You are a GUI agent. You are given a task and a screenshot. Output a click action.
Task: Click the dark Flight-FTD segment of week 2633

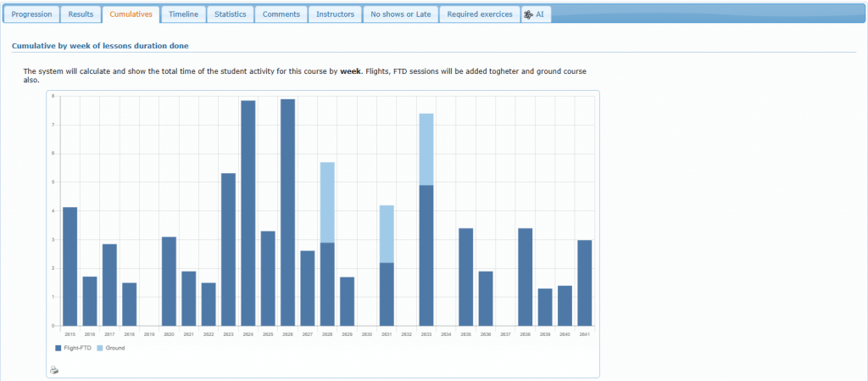click(426, 255)
